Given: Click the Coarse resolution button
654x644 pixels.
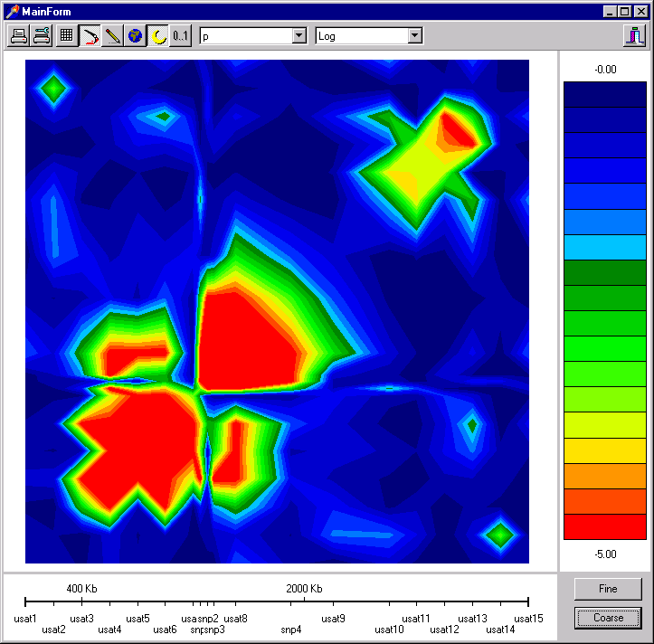Looking at the screenshot, I should tap(608, 618).
